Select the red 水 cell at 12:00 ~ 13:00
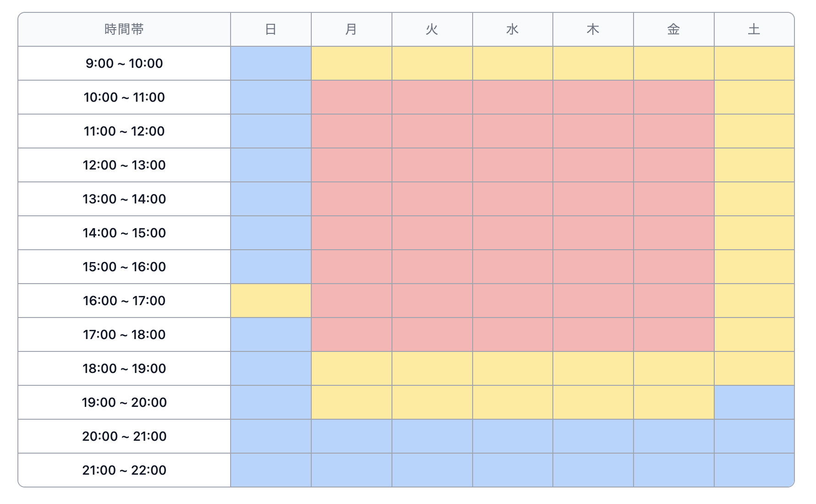Screen dimensions: 816x504 coord(513,165)
